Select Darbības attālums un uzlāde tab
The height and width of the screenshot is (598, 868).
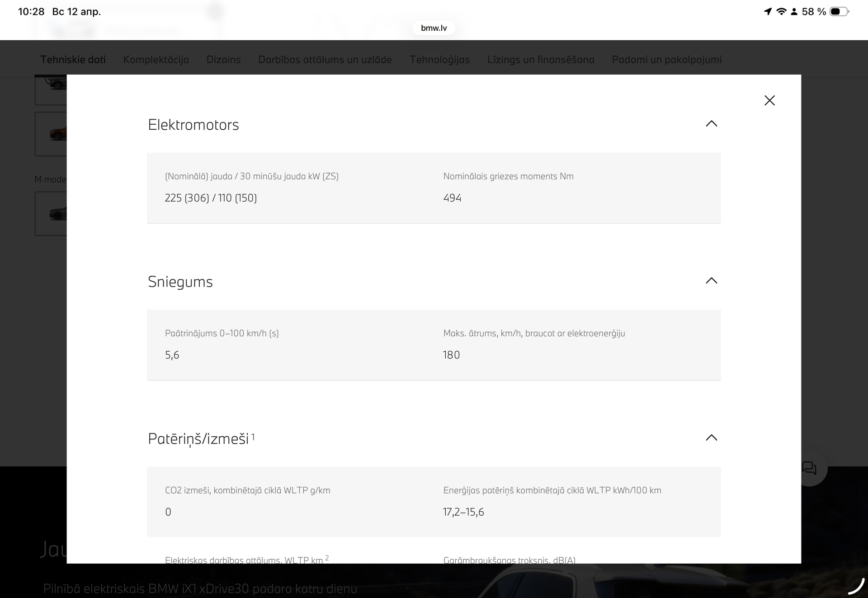point(325,60)
